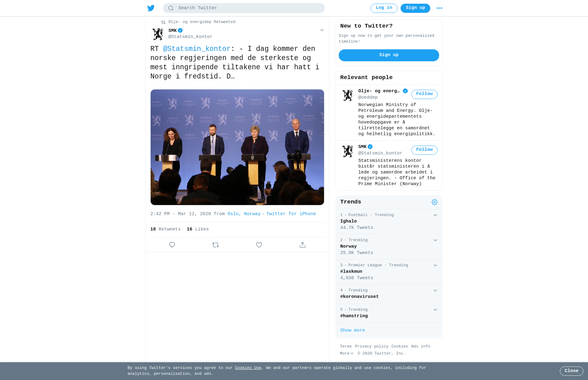Click the Log in button
588x380 pixels.
[384, 8]
